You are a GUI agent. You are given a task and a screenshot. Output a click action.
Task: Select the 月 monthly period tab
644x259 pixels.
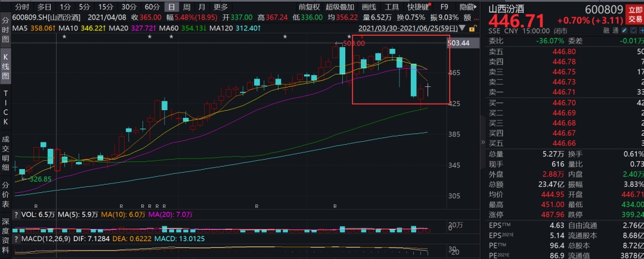coord(202,7)
